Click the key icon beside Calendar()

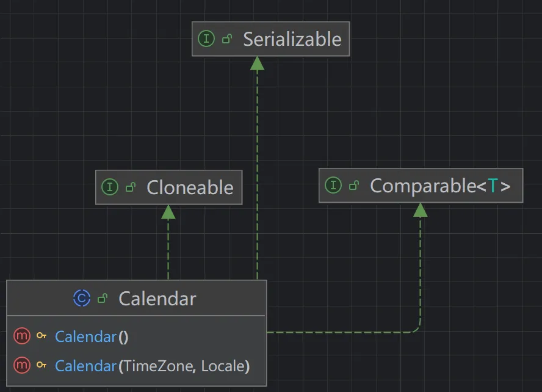coord(42,336)
